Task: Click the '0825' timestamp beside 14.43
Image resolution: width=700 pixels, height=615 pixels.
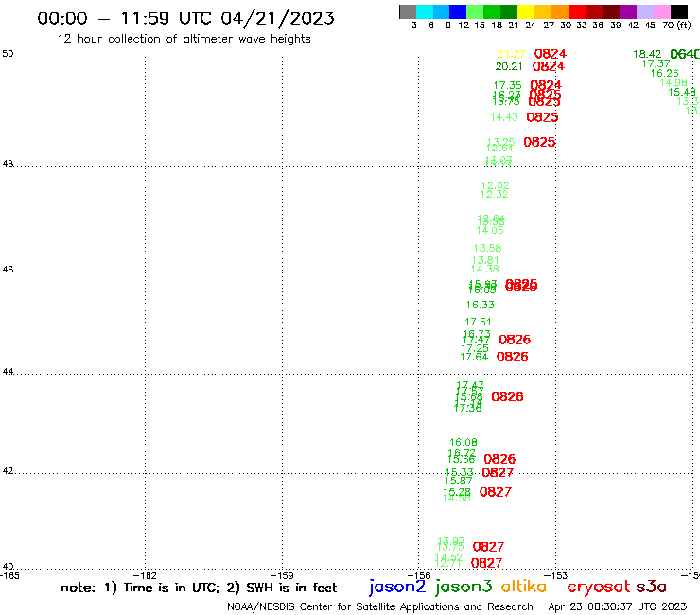Action: click(x=542, y=117)
